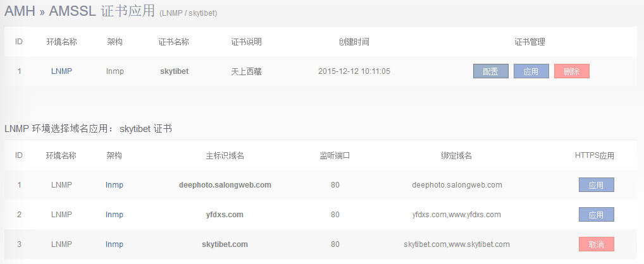Click the 主标识域名 column header

coord(225,155)
